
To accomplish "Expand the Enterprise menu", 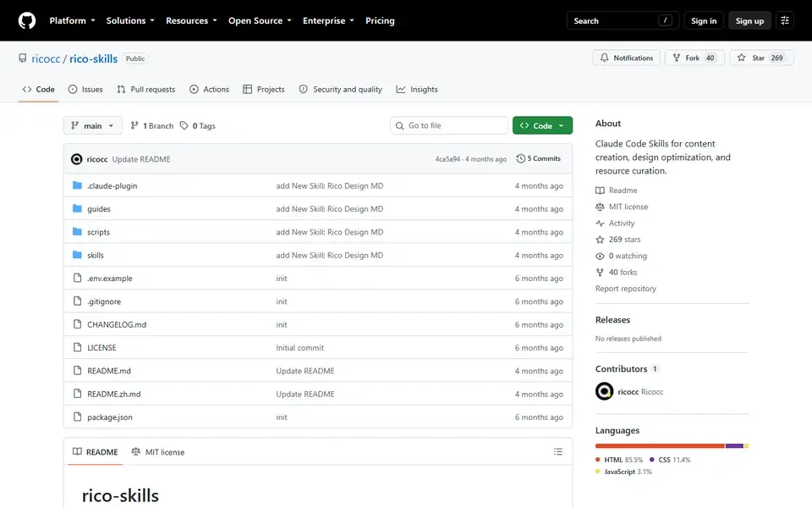I will point(328,20).
